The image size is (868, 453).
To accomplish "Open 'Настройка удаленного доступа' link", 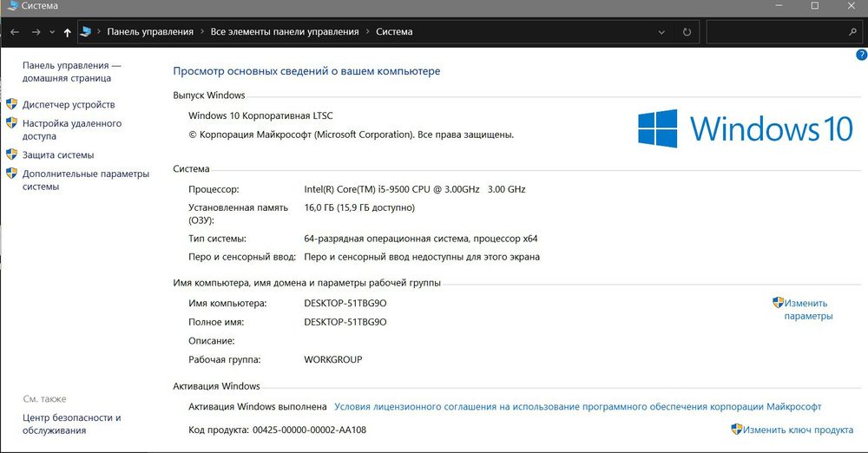I will (72, 129).
